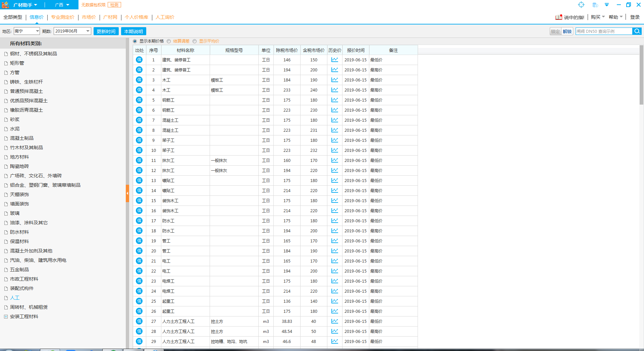Select 防水材料 category
Image resolution: width=644 pixels, height=351 pixels.
click(x=19, y=232)
